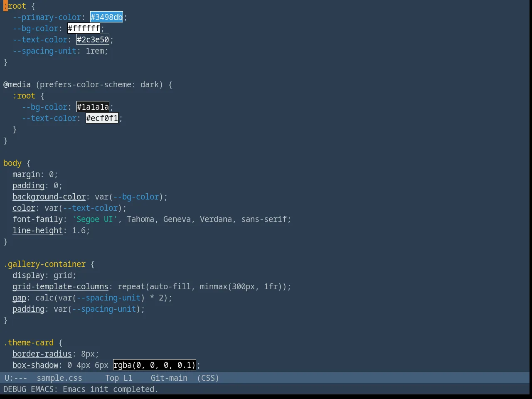532x399 pixels.
Task: Click the Verdana font name
Action: point(216,219)
